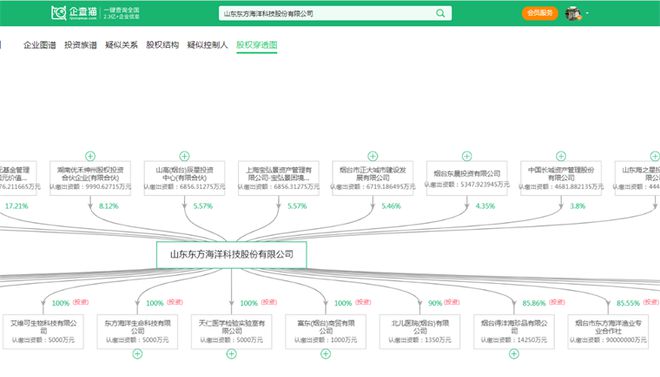This screenshot has width=660, height=377.
Task: Click the central 山东东方海洋科技股份有限公司 node
Action: (232, 255)
